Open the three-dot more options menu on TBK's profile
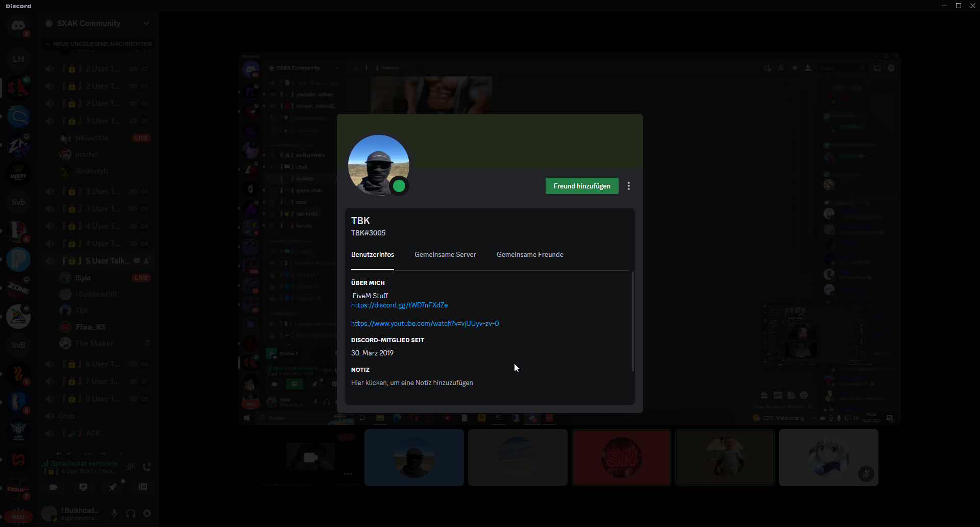The width and height of the screenshot is (980, 527). (x=629, y=186)
